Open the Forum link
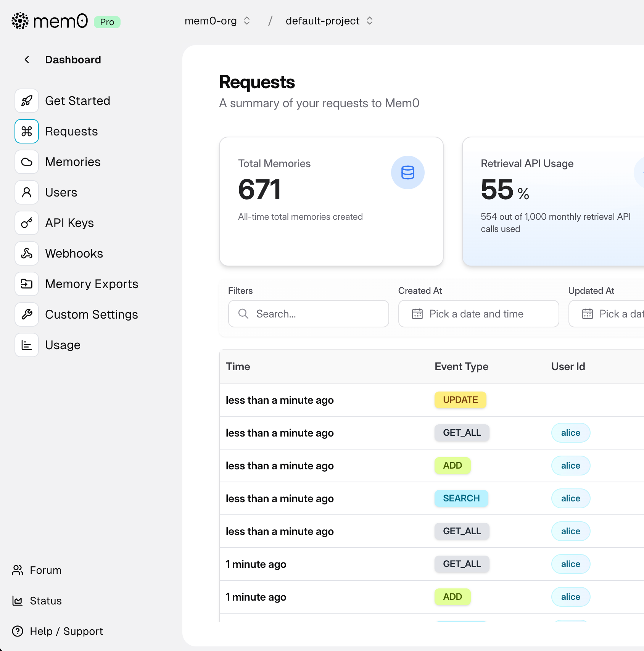 tap(45, 570)
